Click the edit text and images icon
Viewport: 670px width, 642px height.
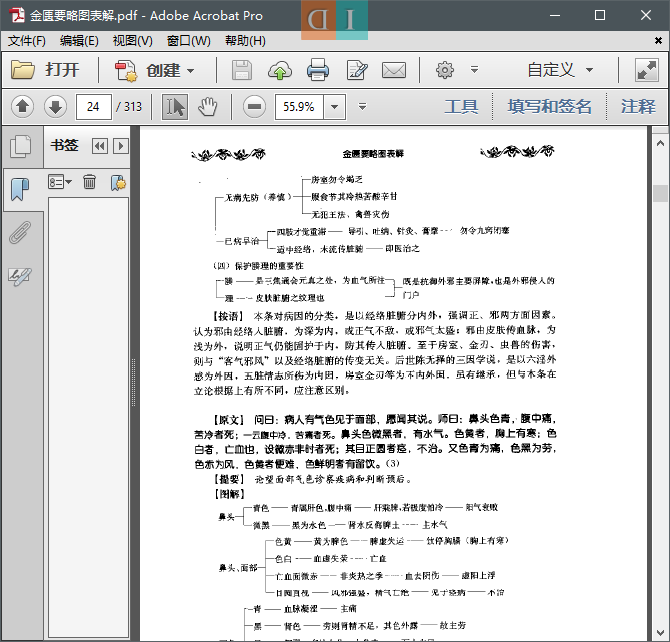357,70
